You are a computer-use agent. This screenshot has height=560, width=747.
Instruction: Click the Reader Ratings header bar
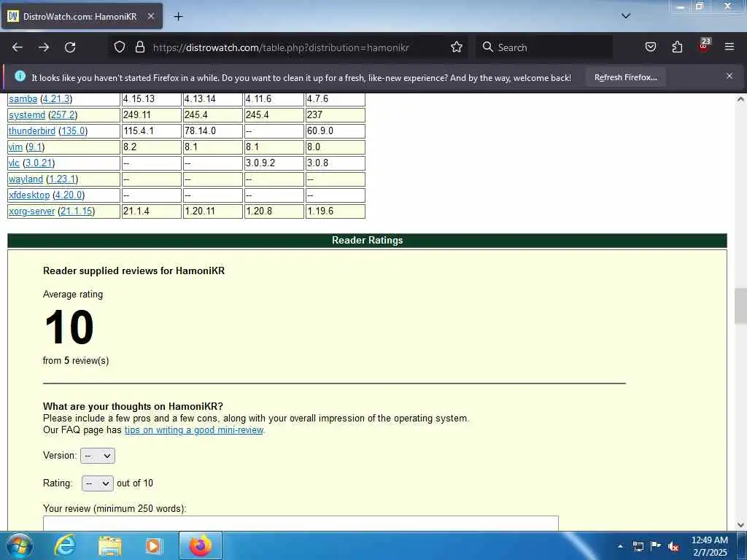coord(368,241)
